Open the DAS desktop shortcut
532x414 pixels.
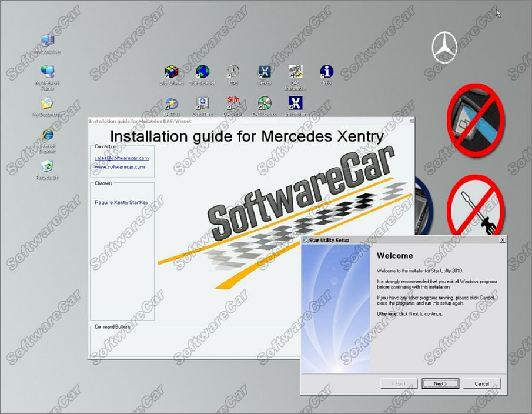click(x=233, y=73)
